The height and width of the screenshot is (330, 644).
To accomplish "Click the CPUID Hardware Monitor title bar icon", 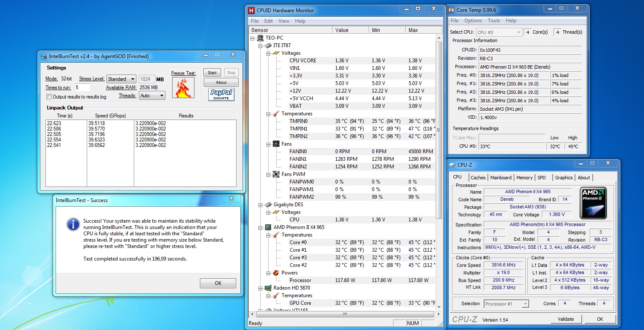I will tap(251, 10).
